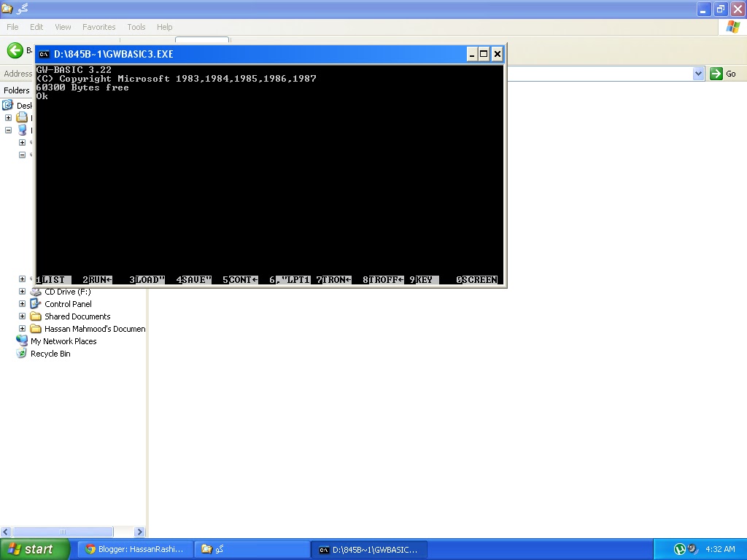The image size is (747, 560).
Task: Switch to the Explorer folder taskbar button
Action: tap(252, 549)
